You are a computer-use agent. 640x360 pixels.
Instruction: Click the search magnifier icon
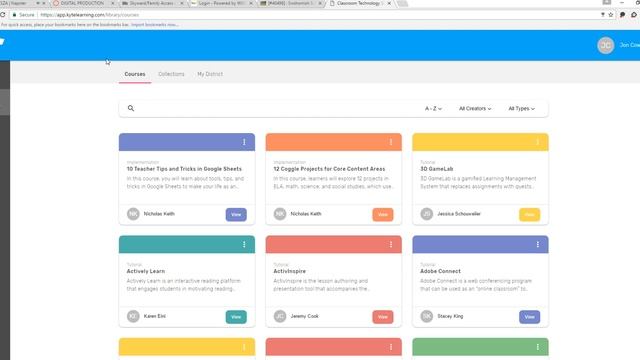click(x=131, y=108)
